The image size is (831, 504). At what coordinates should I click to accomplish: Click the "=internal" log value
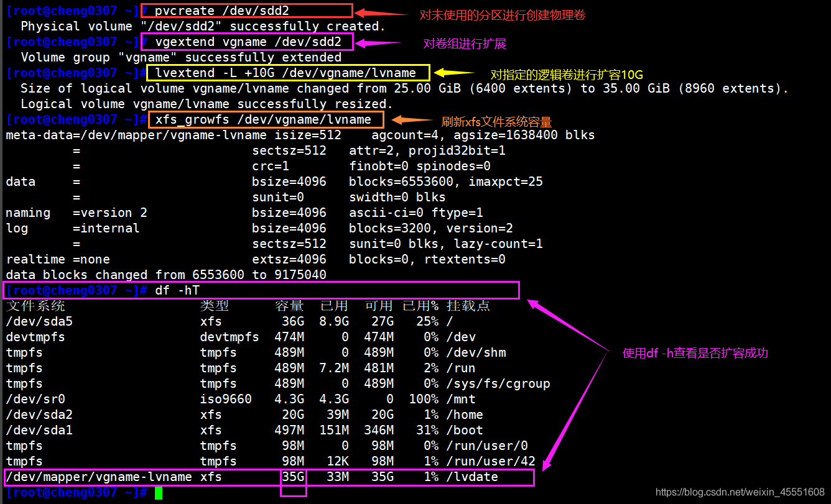coord(106,228)
